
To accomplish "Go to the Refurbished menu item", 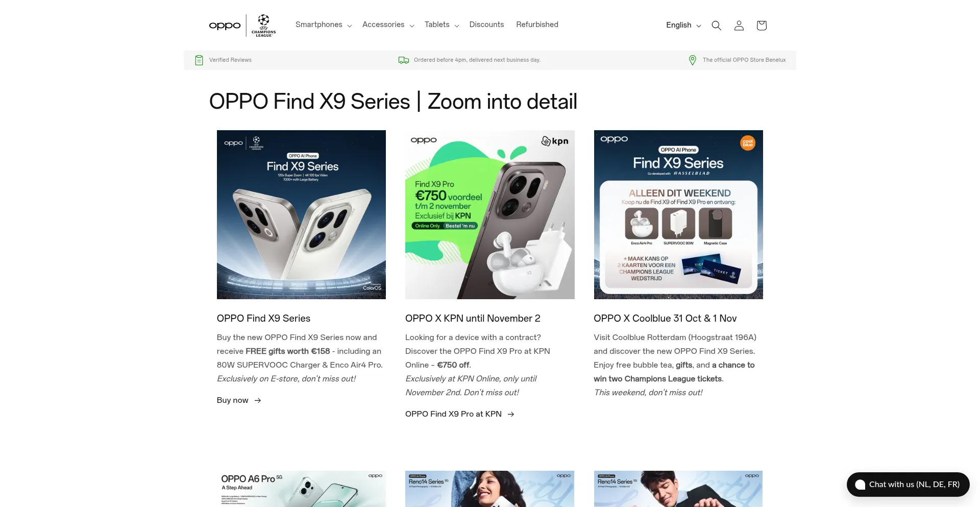I will (x=537, y=25).
